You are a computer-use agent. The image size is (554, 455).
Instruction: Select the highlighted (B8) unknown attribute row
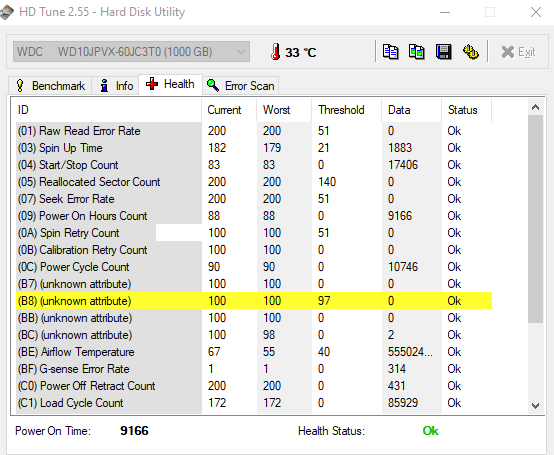[x=254, y=301]
